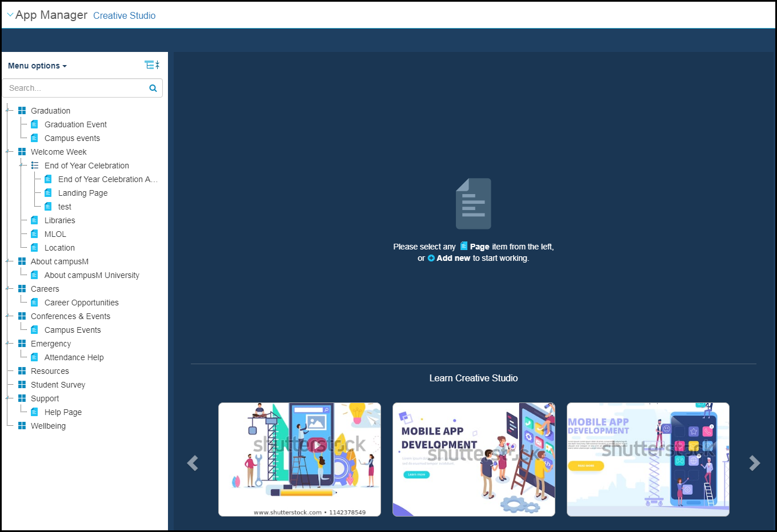The height and width of the screenshot is (532, 777).
Task: Select the Location label
Action: pyautogui.click(x=59, y=248)
